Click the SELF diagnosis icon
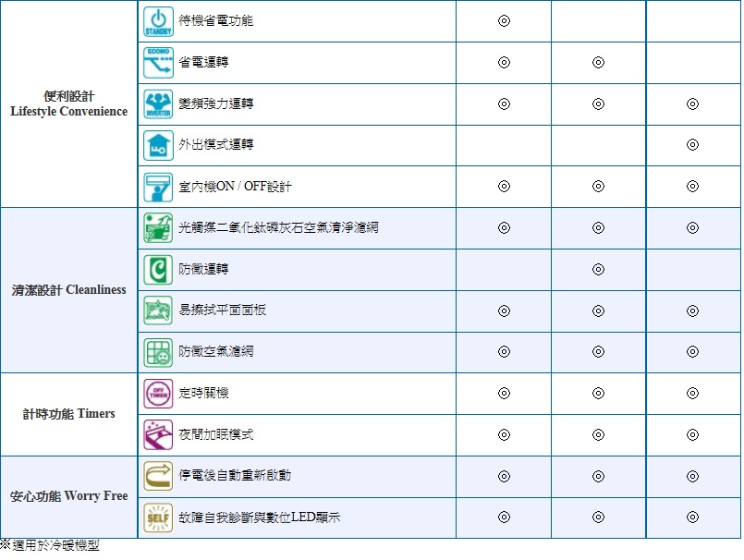Image resolution: width=744 pixels, height=560 pixels. tap(158, 517)
